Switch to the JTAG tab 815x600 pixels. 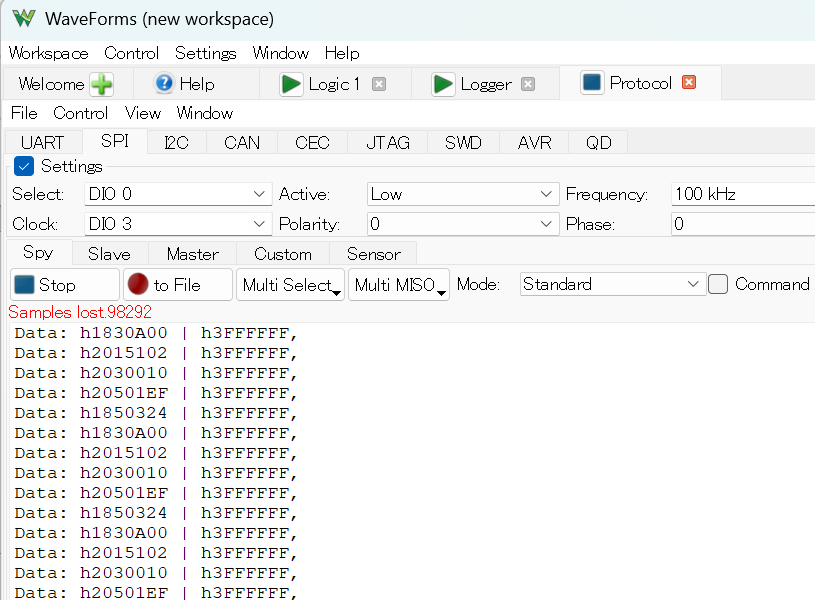[x=388, y=142]
